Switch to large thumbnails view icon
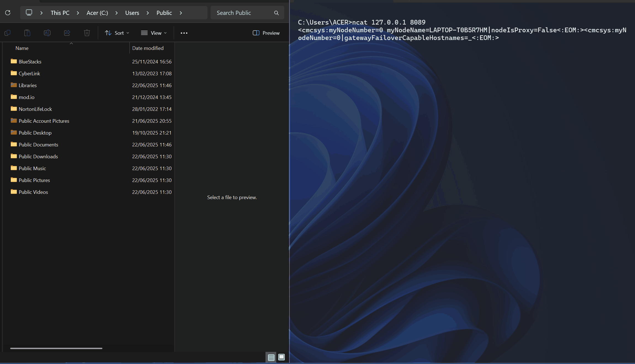This screenshot has width=635, height=364. tap(281, 357)
